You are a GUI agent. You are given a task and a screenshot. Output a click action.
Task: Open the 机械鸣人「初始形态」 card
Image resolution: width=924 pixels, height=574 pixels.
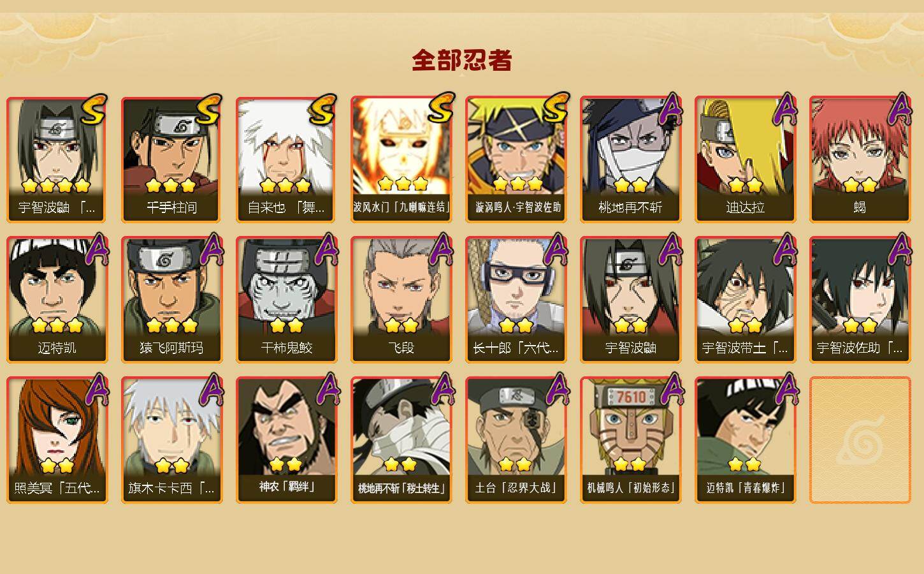coord(630,440)
